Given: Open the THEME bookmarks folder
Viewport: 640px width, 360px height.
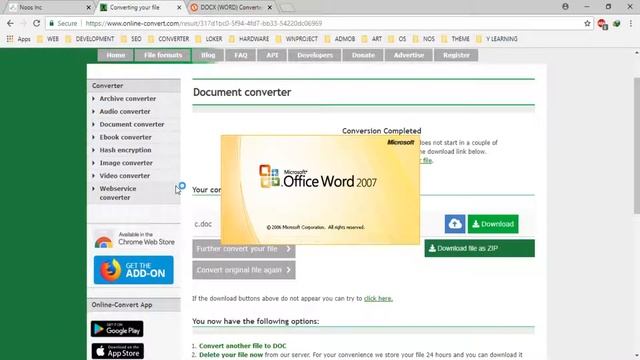Looking at the screenshot, I should click(456, 39).
